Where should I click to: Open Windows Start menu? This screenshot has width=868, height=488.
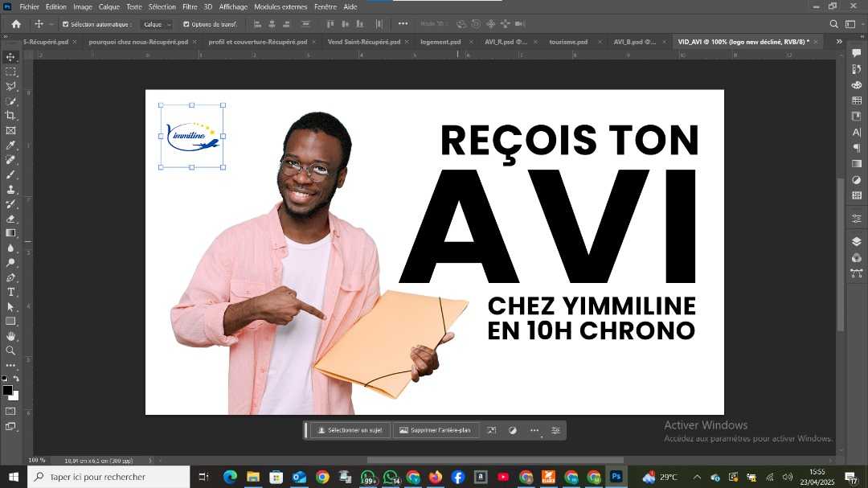(14, 477)
